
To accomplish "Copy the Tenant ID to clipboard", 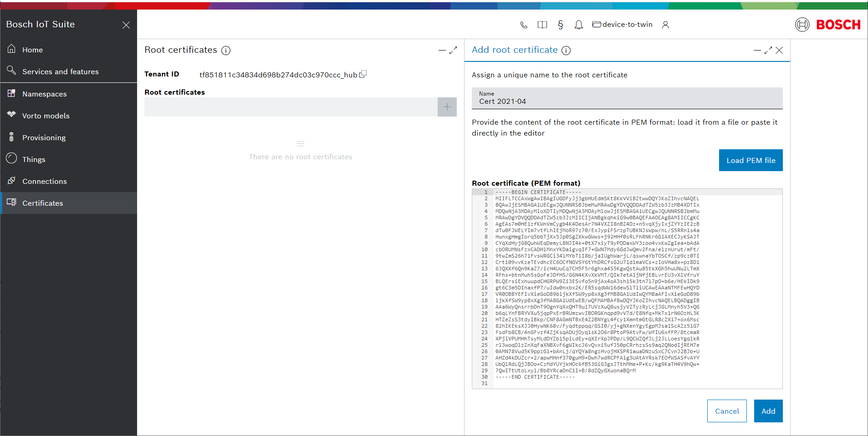I will tap(363, 74).
